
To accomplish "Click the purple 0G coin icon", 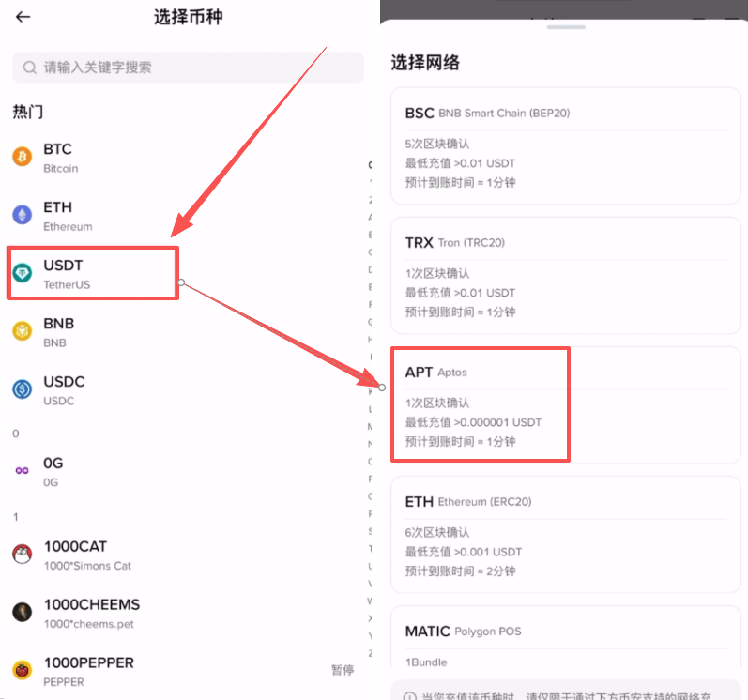I will click(x=22, y=471).
